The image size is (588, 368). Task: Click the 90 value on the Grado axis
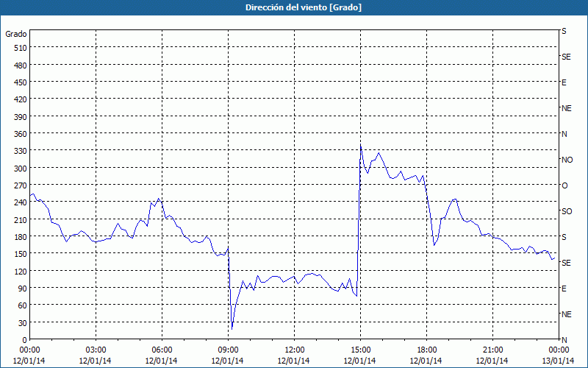(x=23, y=289)
